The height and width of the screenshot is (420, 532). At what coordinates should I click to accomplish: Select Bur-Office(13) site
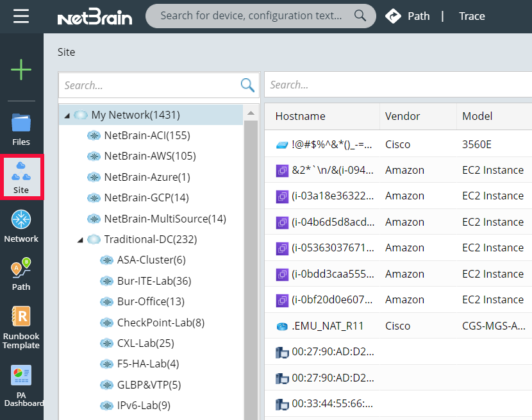coord(151,301)
